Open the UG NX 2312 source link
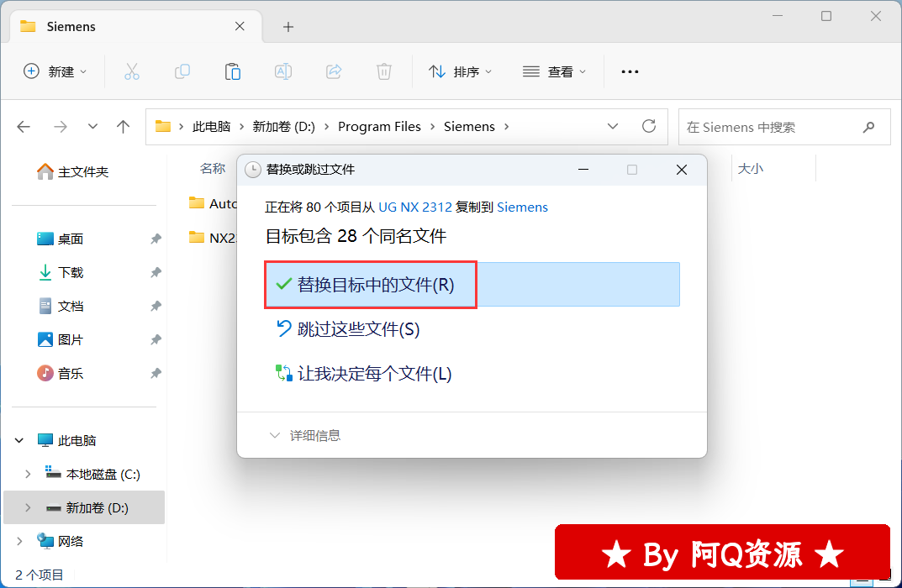The height and width of the screenshot is (588, 902). pos(415,207)
